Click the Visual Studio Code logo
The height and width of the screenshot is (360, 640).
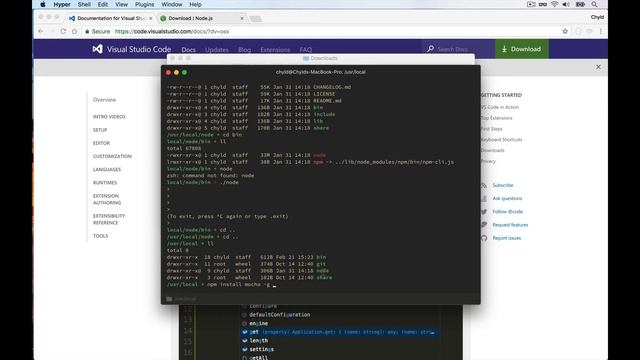[x=131, y=49]
